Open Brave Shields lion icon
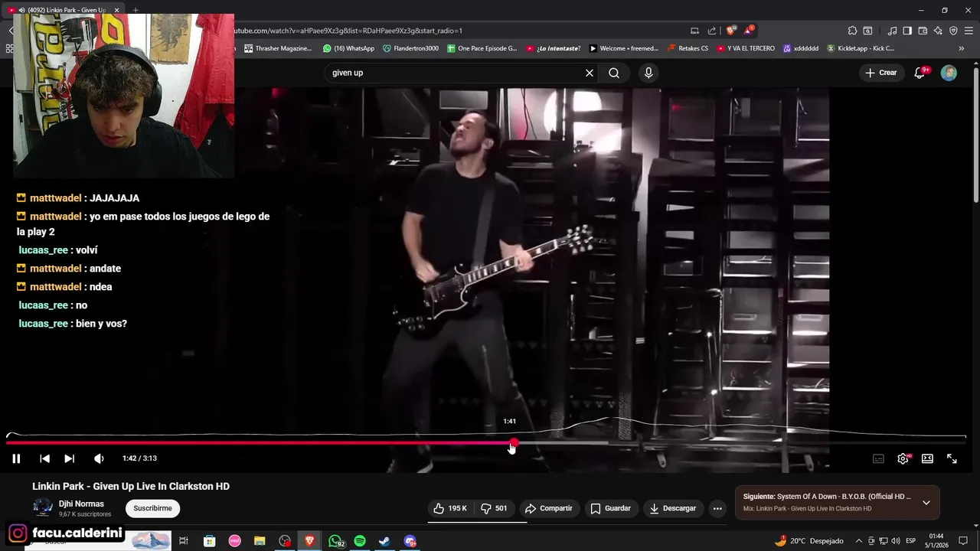Image resolution: width=980 pixels, height=551 pixels. click(x=731, y=31)
